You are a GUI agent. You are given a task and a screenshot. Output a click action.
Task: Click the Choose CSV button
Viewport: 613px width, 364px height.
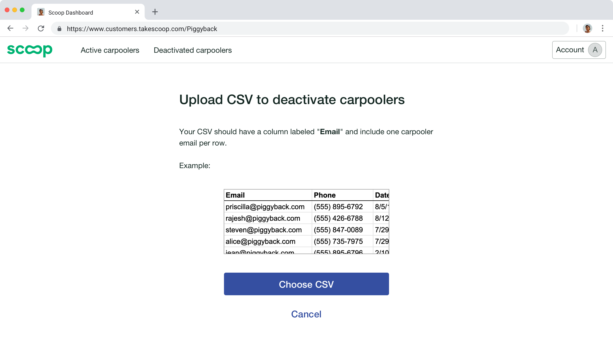pyautogui.click(x=306, y=284)
